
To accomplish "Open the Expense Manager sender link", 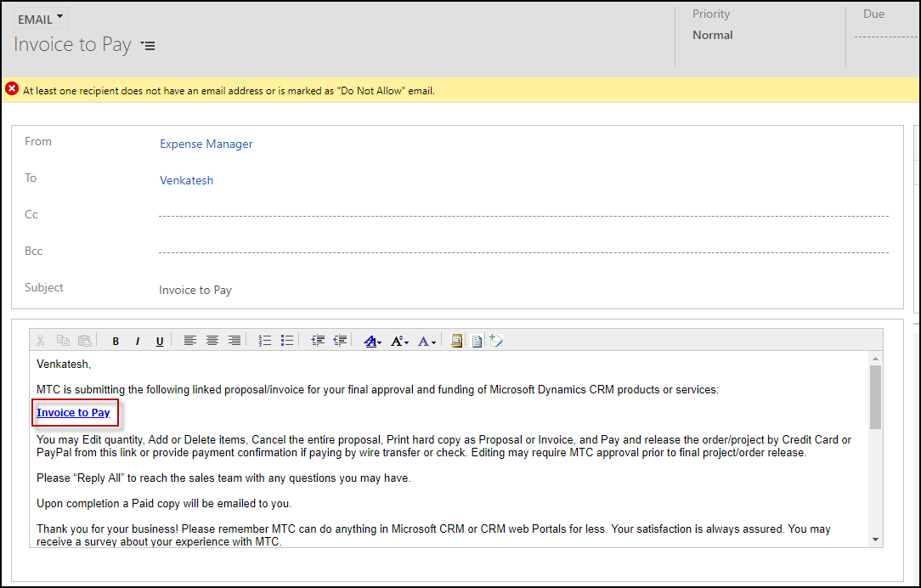I will coord(206,144).
